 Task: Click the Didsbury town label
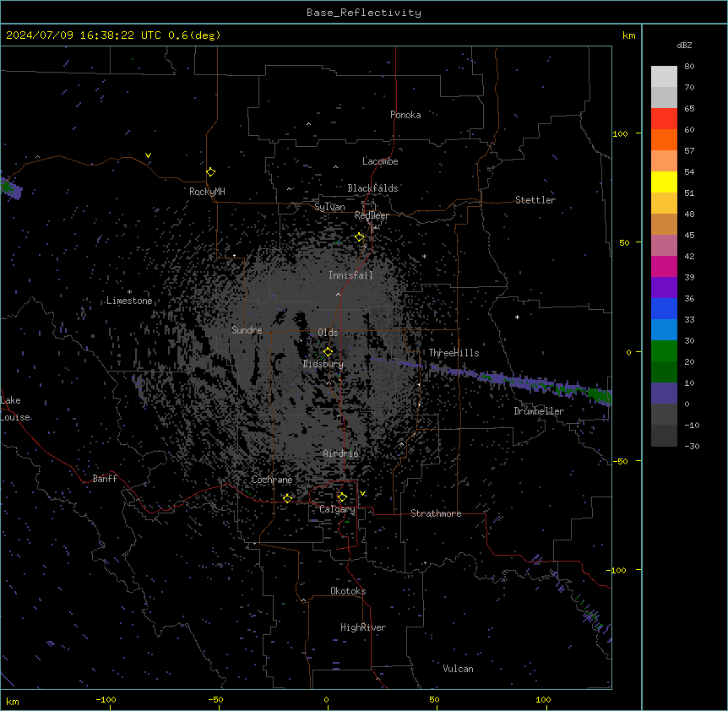point(323,364)
